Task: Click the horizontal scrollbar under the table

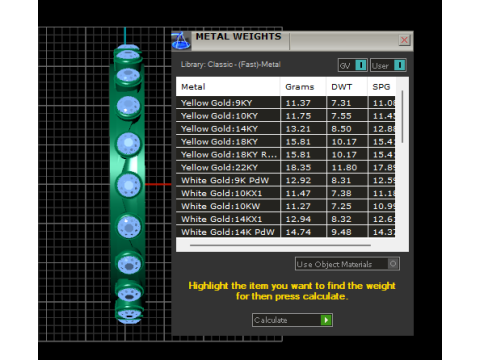Action: click(x=280, y=245)
